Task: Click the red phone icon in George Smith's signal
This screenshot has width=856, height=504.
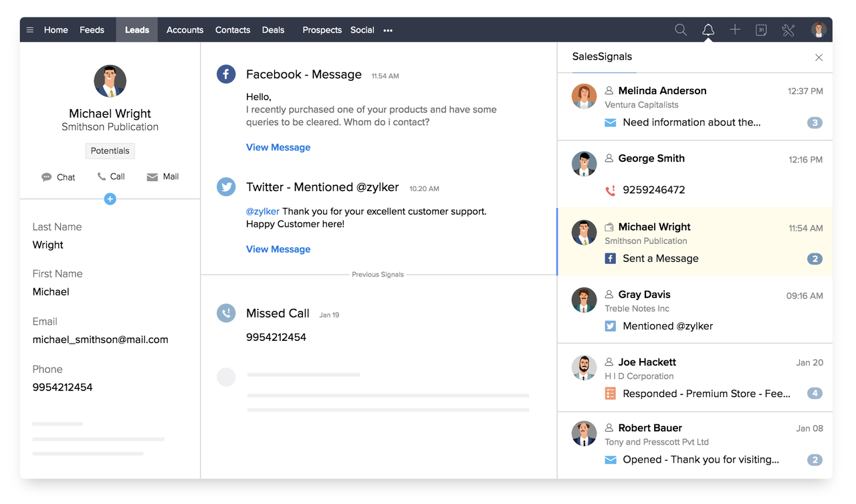Action: (611, 191)
